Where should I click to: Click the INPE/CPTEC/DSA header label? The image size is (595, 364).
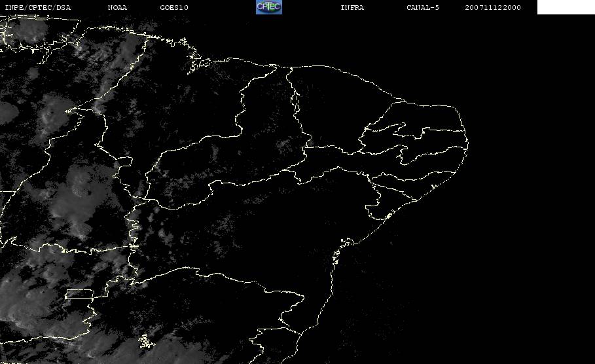37,8
